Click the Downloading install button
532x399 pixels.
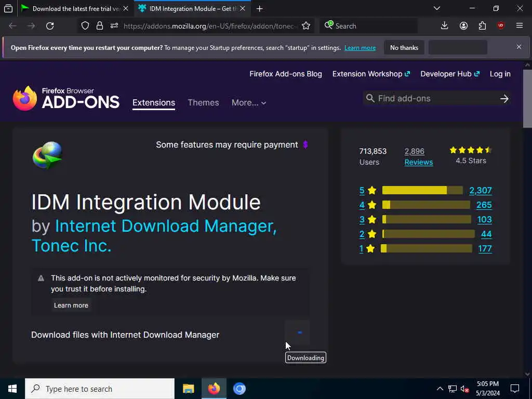[298, 333]
